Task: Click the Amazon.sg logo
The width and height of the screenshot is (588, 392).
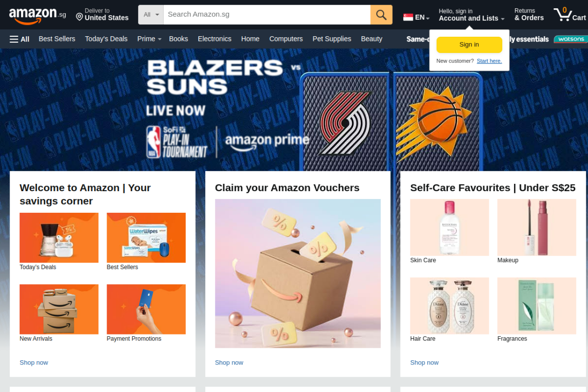Action: pyautogui.click(x=37, y=16)
